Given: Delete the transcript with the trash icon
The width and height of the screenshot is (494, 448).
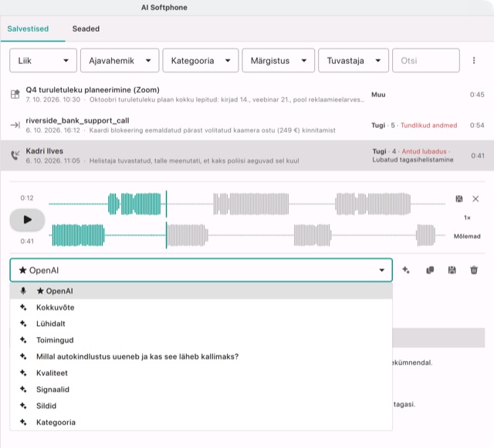Looking at the screenshot, I should click(474, 270).
